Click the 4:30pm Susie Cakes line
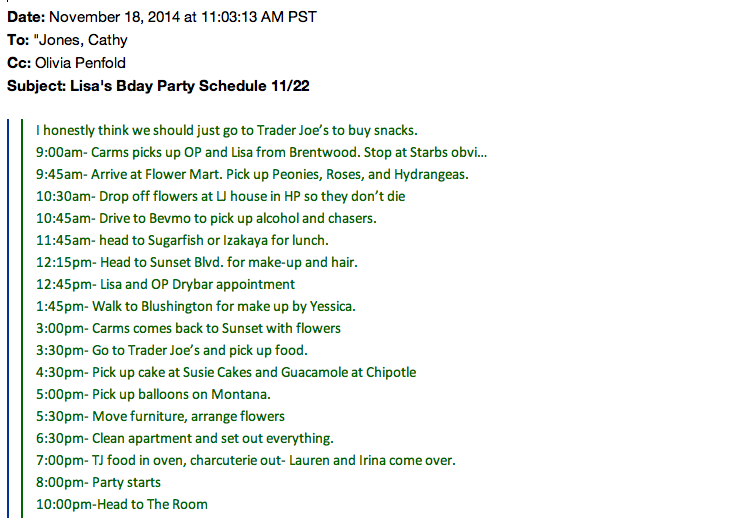The width and height of the screenshot is (747, 518). (226, 372)
